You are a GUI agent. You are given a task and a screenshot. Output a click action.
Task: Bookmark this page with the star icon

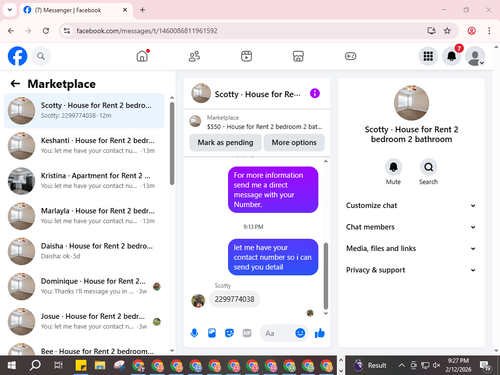pos(447,31)
